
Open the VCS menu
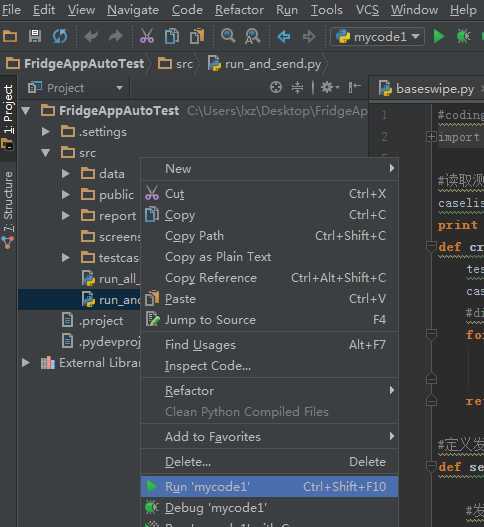click(367, 10)
